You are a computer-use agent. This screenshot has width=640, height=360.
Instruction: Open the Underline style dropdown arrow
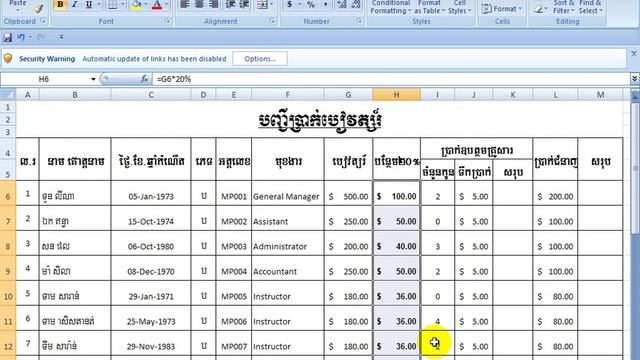tap(98, 5)
